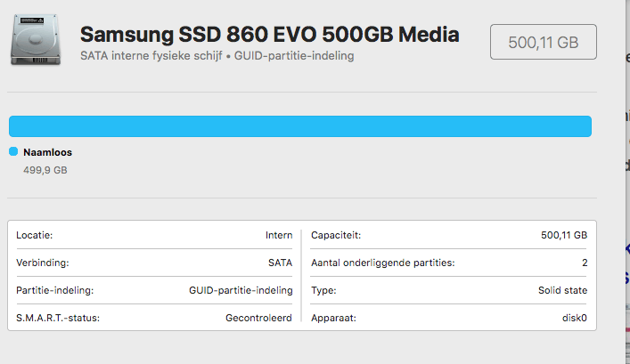630x364 pixels.
Task: Select the Apparaat: label
Action: [333, 319]
